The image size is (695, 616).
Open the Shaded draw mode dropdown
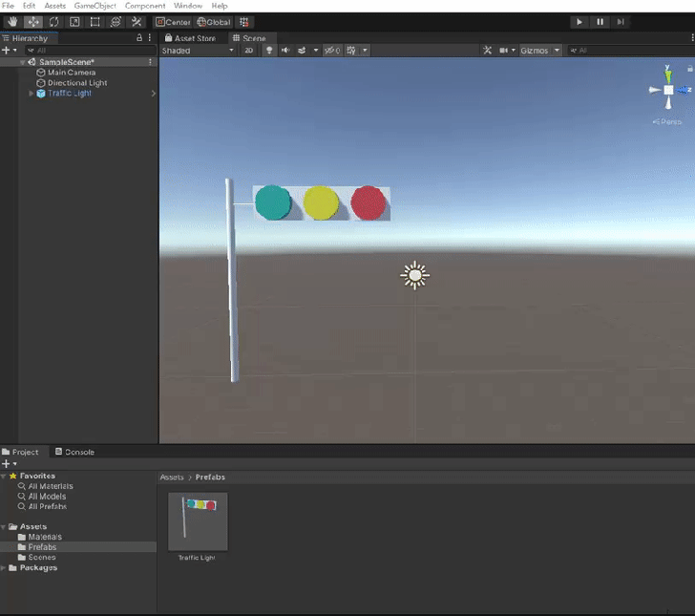(x=198, y=50)
